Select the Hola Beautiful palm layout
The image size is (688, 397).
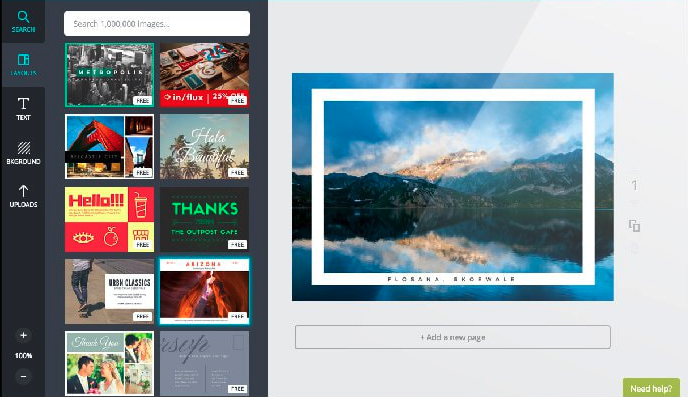click(x=204, y=147)
